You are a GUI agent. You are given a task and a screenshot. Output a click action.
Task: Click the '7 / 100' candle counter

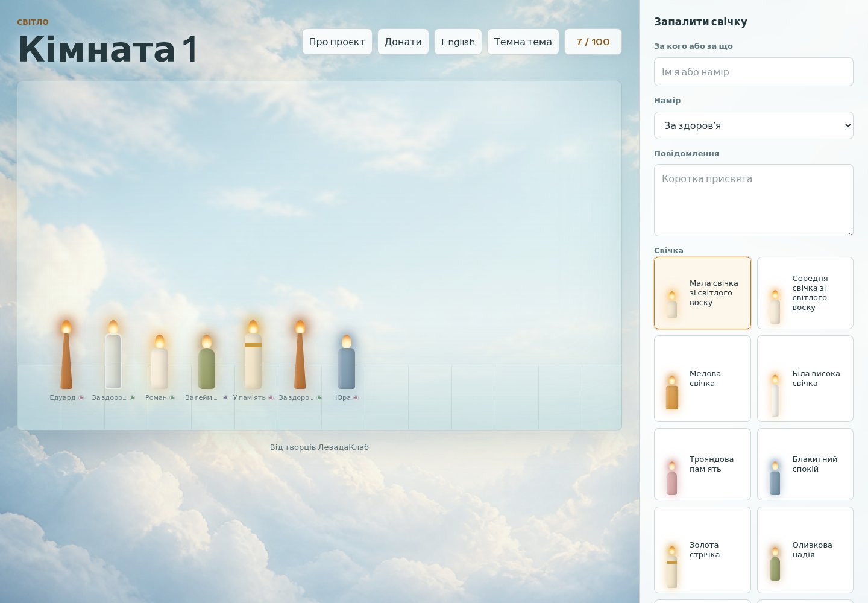[x=593, y=42]
